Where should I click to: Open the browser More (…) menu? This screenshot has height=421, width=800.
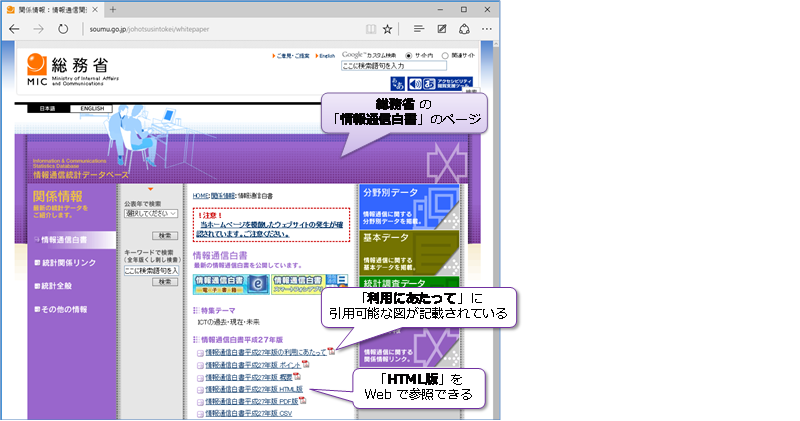[x=487, y=29]
